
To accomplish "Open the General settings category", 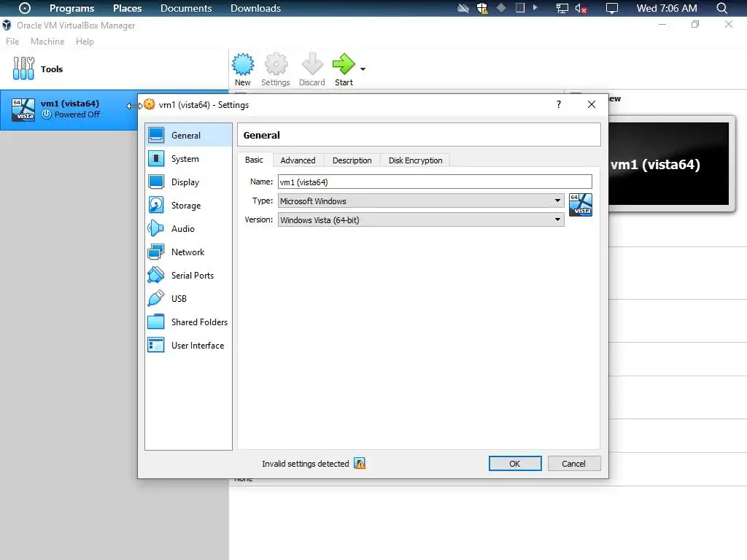I will click(188, 135).
